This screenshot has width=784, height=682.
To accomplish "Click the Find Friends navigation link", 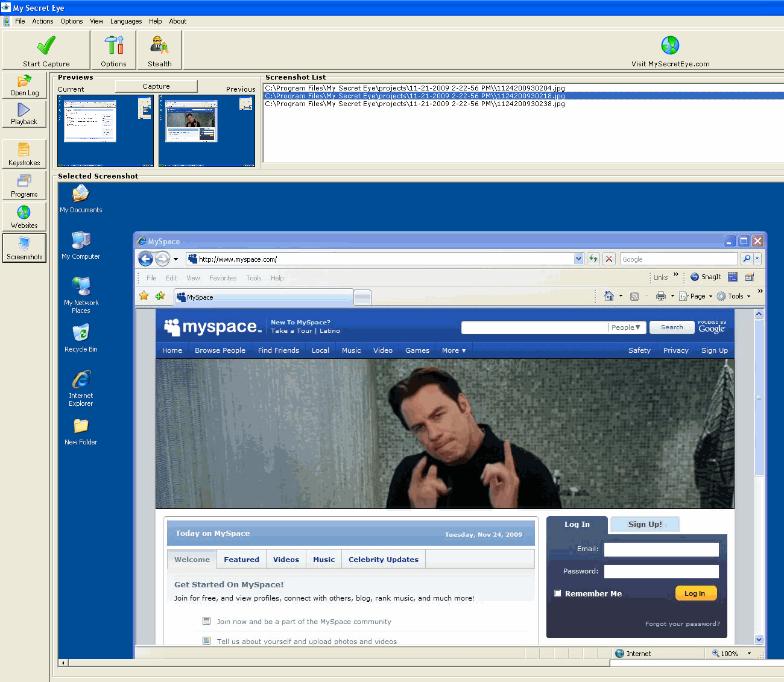I will click(279, 350).
